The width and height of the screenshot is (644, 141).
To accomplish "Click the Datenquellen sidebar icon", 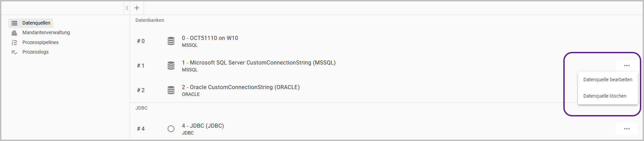I will click(x=14, y=23).
